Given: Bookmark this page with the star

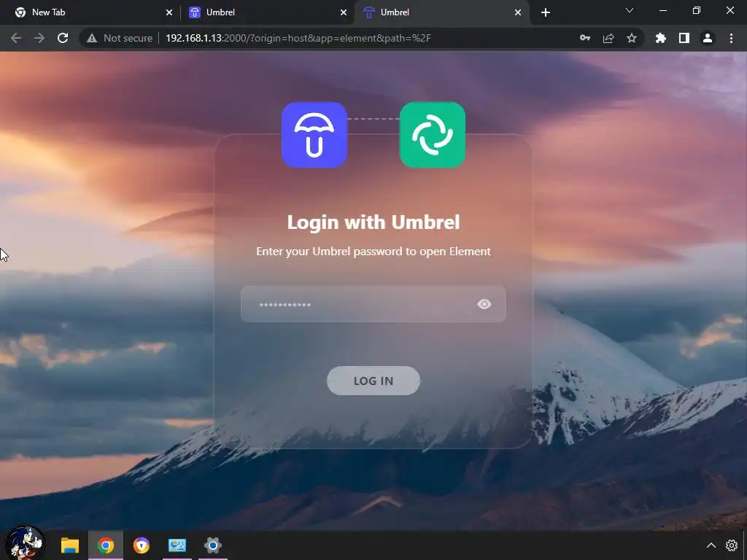Looking at the screenshot, I should pos(632,38).
